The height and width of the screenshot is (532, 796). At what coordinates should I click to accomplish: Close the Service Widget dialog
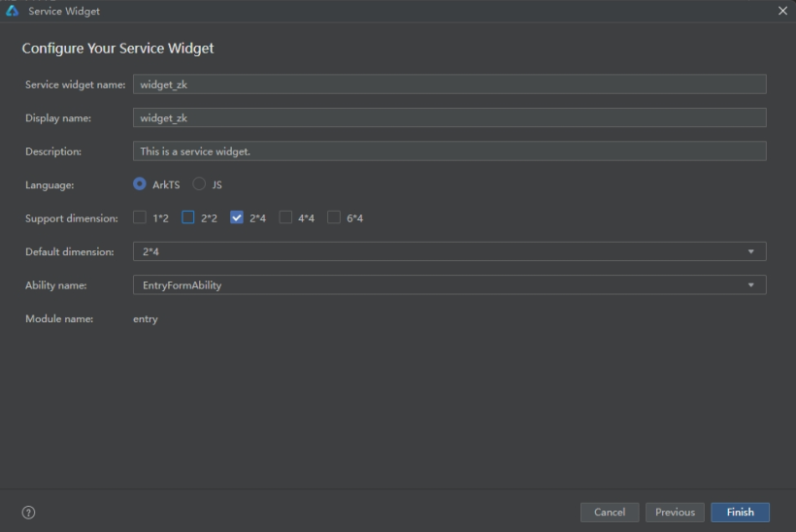[x=782, y=11]
